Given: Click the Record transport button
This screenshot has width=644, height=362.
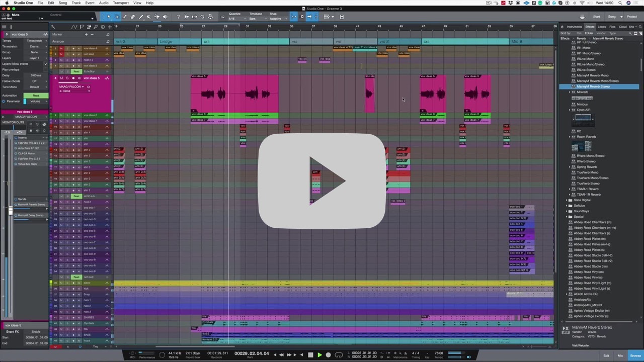Looking at the screenshot, I should tap(329, 355).
